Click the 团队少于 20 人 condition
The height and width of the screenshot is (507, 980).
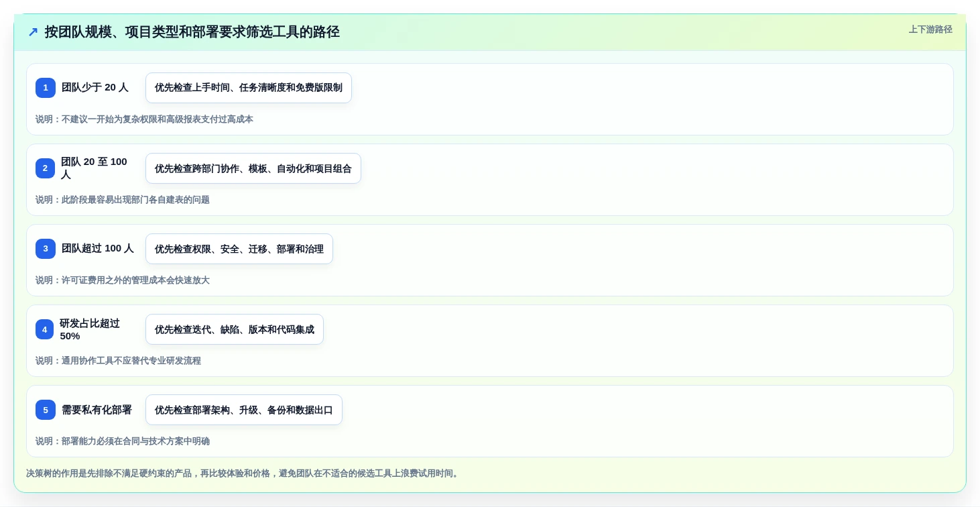[95, 87]
